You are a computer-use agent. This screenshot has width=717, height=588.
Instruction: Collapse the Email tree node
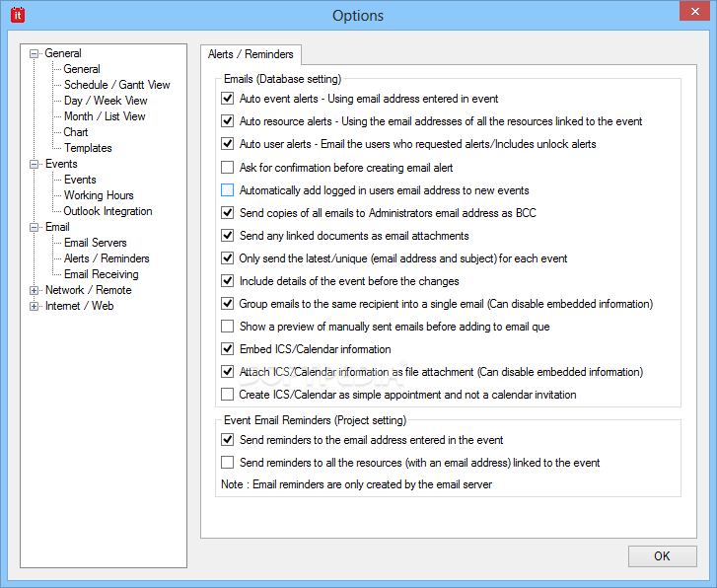click(34, 228)
